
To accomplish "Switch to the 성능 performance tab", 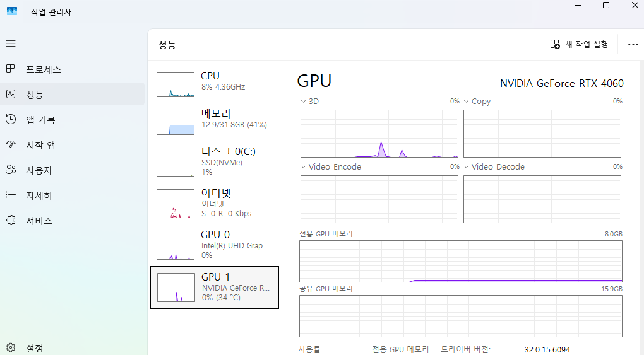I will (72, 95).
